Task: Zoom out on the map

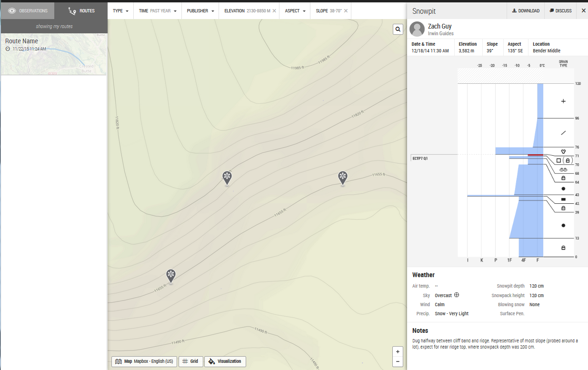Action: (398, 362)
